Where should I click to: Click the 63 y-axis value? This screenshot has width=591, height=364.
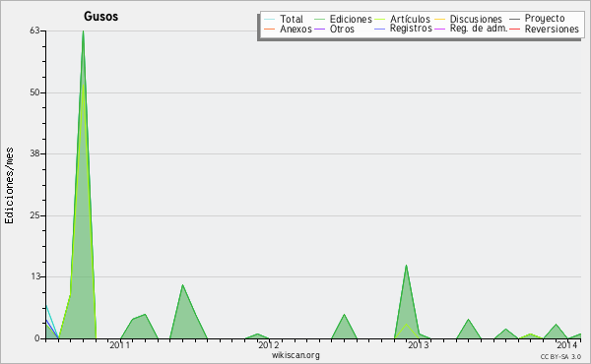tap(34, 30)
